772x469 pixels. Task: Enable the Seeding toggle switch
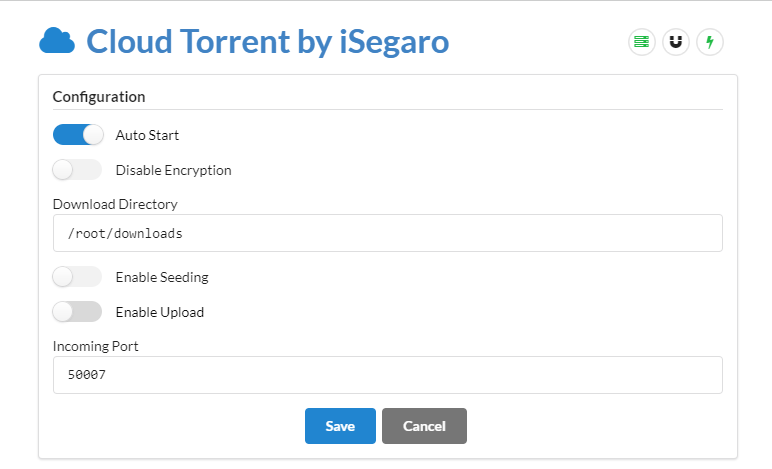tap(78, 276)
